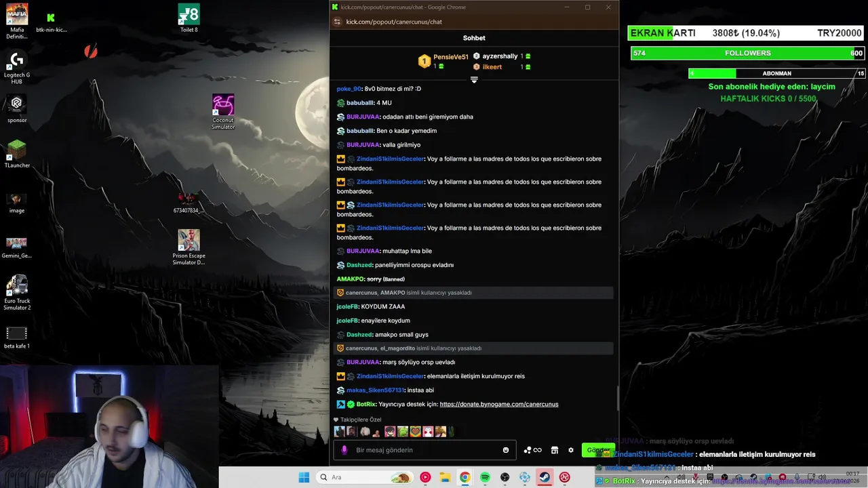Pick the white penguin emote
868x488 pixels.
[x=428, y=432]
